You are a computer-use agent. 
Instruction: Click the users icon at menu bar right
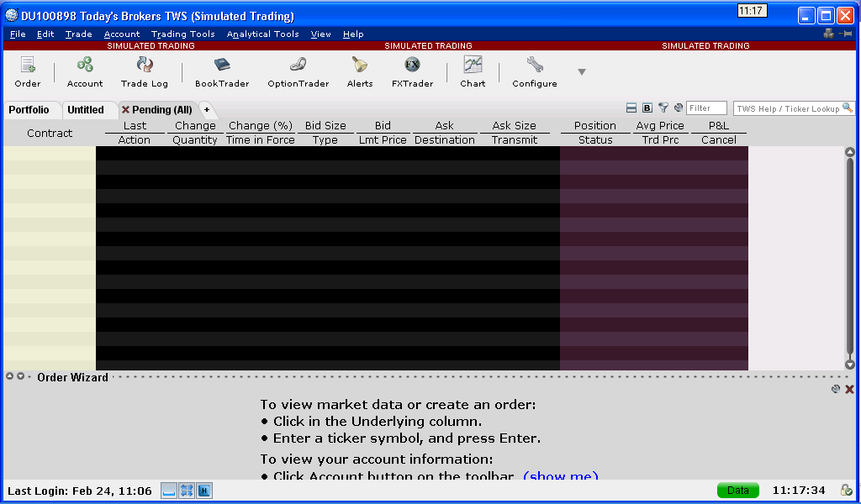pyautogui.click(x=828, y=34)
